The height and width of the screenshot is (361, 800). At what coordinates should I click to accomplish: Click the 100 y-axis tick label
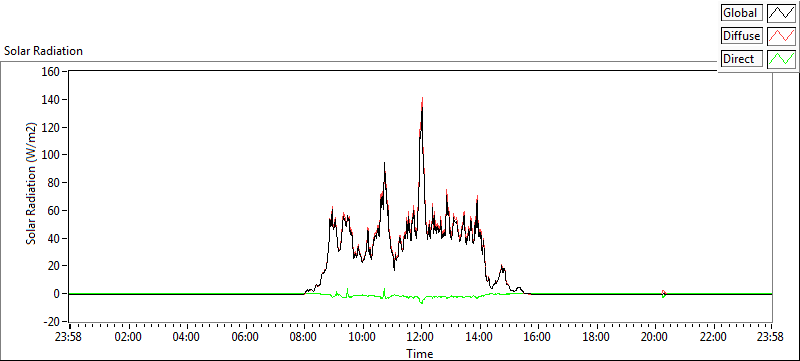coord(51,155)
